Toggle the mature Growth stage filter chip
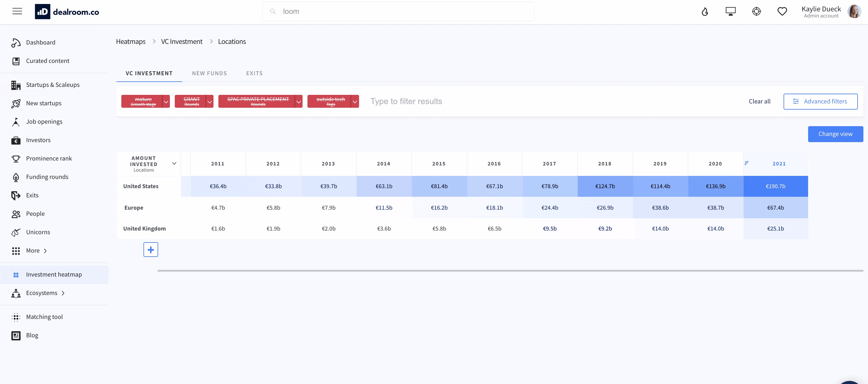This screenshot has height=384, width=868. coord(142,101)
